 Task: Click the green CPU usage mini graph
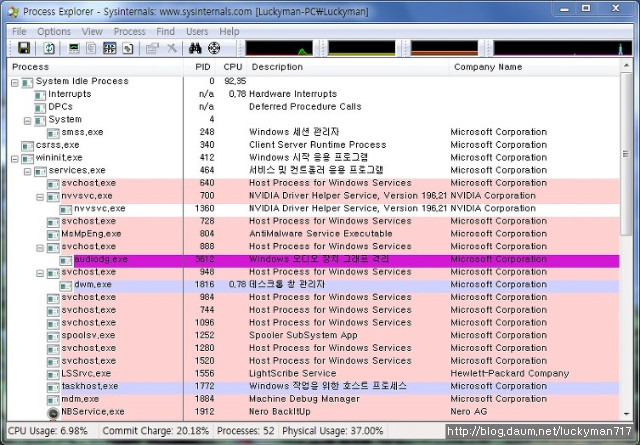tap(279, 48)
